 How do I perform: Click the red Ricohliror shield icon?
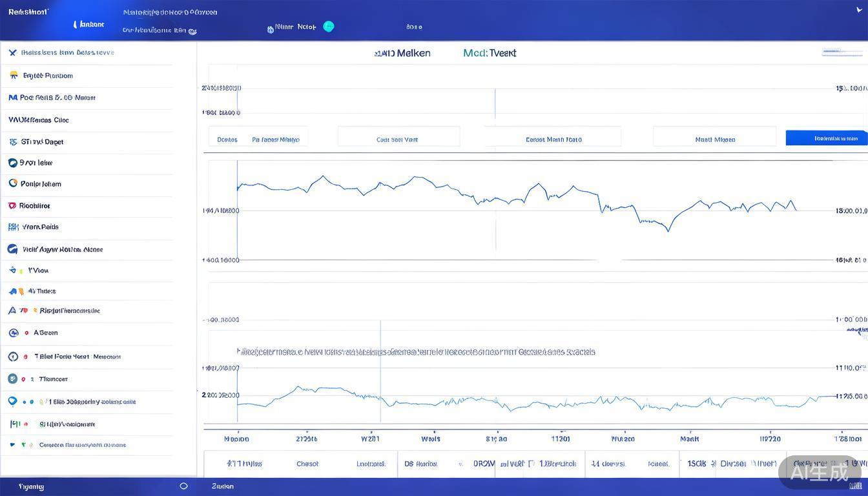pos(12,205)
